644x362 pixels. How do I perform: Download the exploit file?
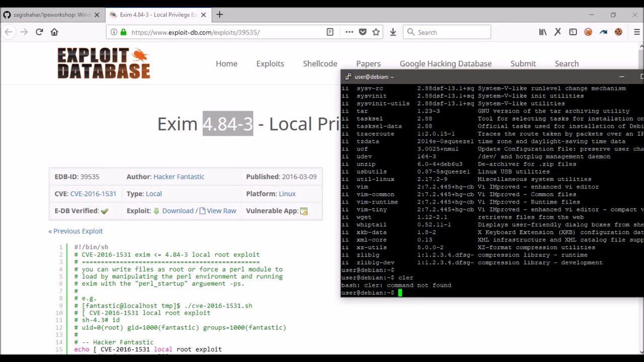178,211
